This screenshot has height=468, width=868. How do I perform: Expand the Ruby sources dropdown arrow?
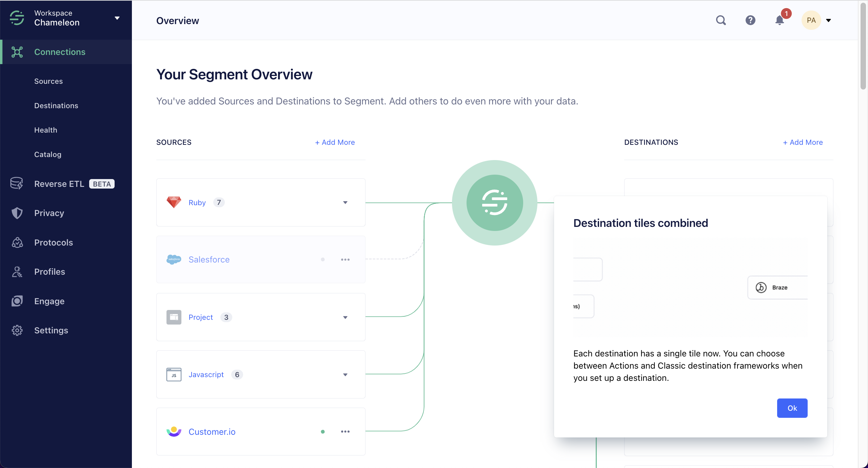[345, 202]
